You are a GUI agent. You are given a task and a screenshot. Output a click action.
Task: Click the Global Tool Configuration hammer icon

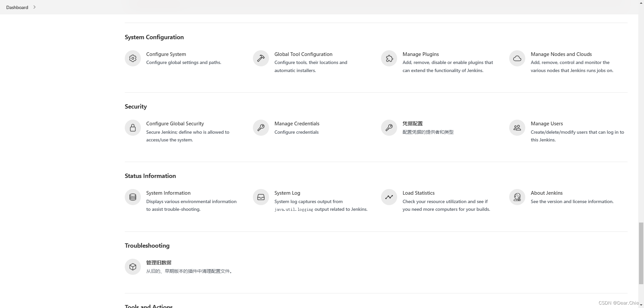pos(261,58)
